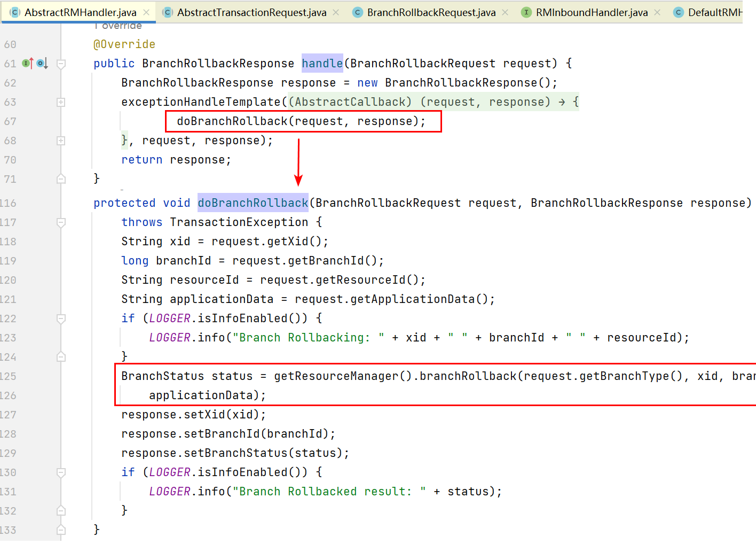Image resolution: width=756 pixels, height=544 pixels.
Task: Click the "Branch Rollbacking: " string literal
Action: (x=309, y=338)
